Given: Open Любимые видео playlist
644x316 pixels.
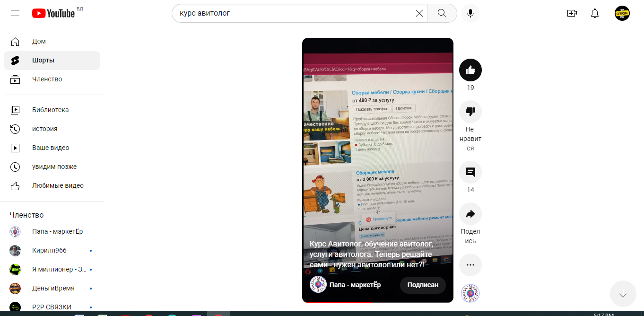Looking at the screenshot, I should (52, 185).
